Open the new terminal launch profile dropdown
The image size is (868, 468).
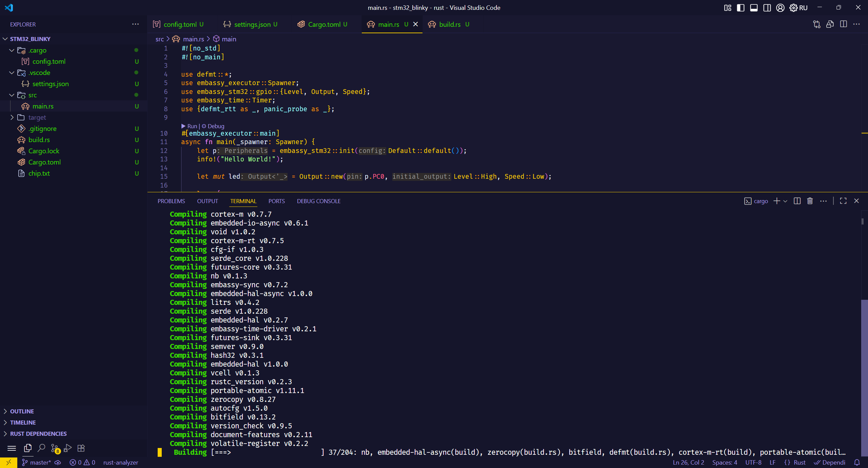click(x=785, y=201)
